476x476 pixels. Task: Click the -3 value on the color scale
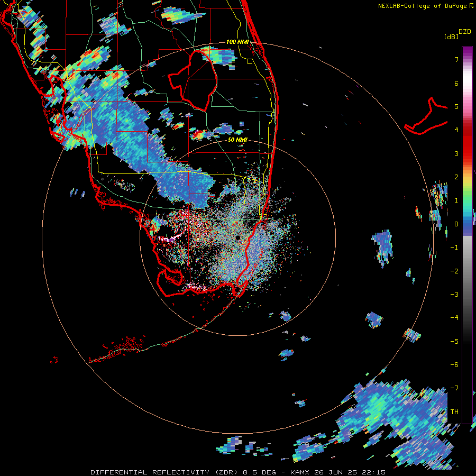pyautogui.click(x=454, y=295)
